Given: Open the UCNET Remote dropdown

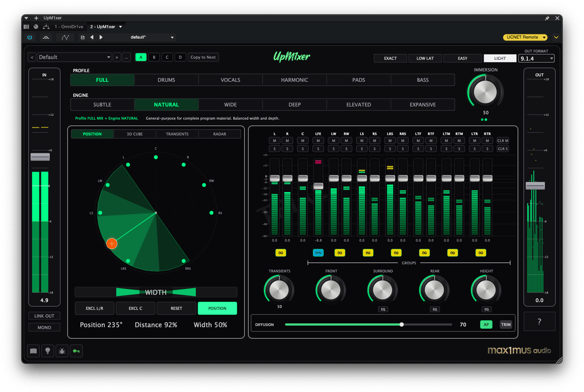Looking at the screenshot, I should pos(525,37).
